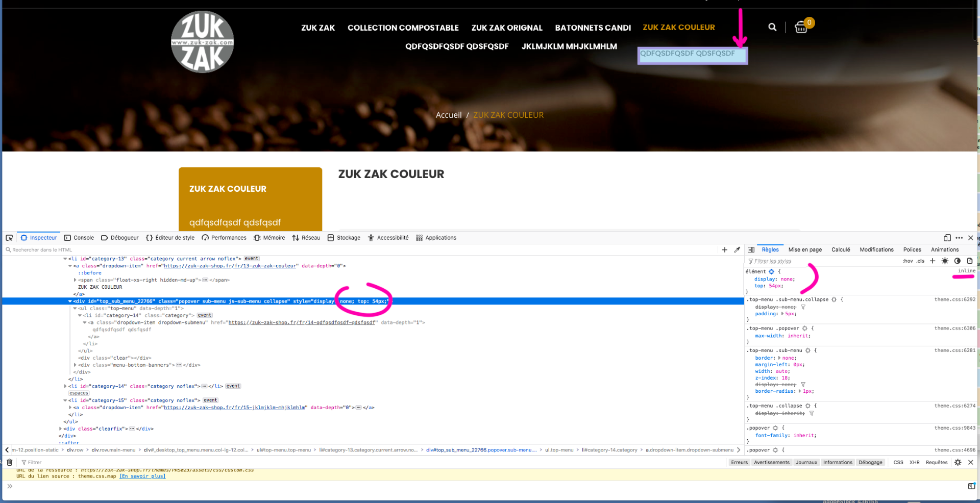Toggle light color scheme simulation (sun icon)
980x503 pixels.
pos(945,261)
